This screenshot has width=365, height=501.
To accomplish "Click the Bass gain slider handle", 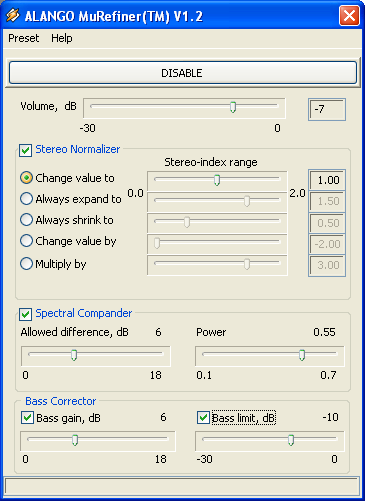I will 75,440.
